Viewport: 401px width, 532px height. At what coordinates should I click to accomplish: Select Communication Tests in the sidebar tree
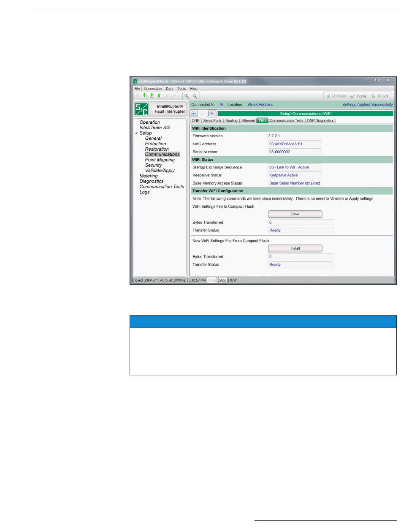click(x=162, y=187)
